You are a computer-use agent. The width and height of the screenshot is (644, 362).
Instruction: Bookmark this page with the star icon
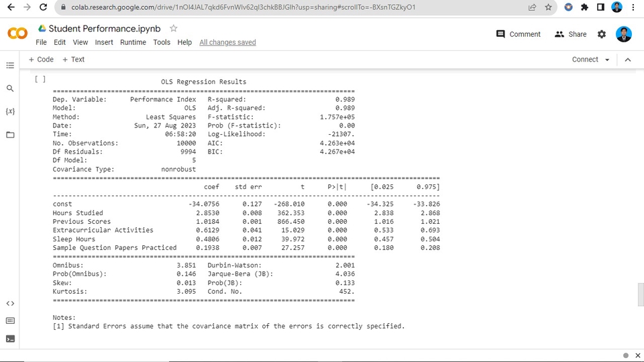[x=548, y=7]
